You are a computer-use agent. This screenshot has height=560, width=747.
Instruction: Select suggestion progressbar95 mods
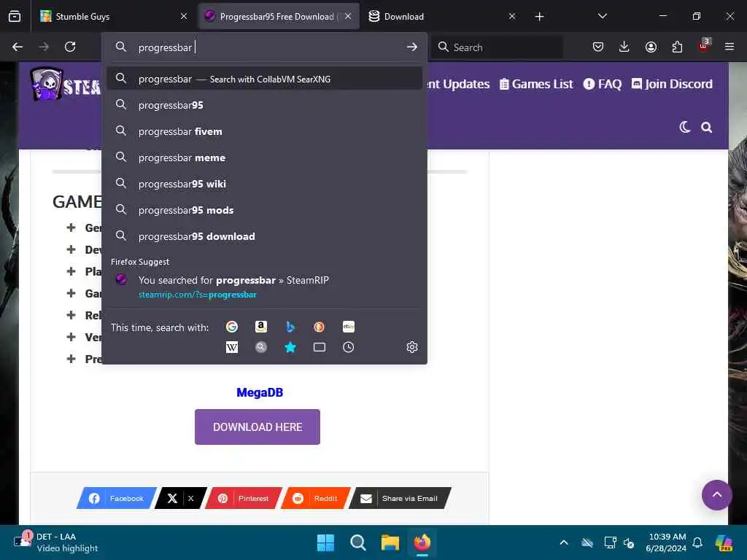(x=264, y=210)
